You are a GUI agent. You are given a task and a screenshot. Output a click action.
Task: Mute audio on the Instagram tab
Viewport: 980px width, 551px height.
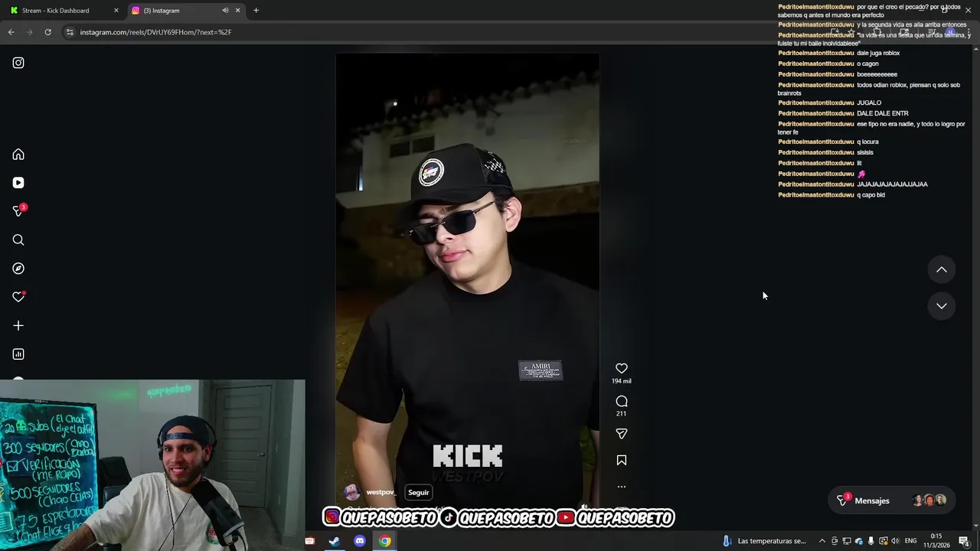click(225, 11)
